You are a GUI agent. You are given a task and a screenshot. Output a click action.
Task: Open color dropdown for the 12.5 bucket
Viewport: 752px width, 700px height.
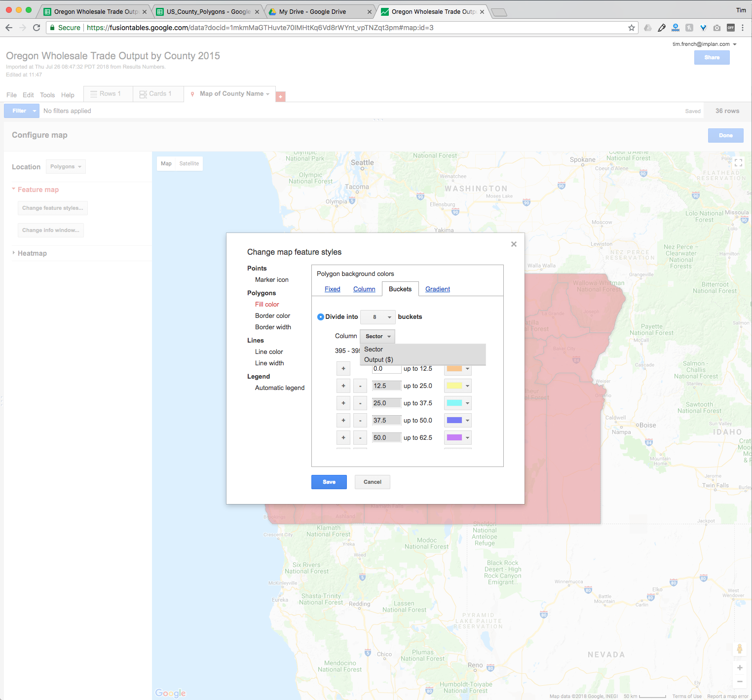click(458, 386)
